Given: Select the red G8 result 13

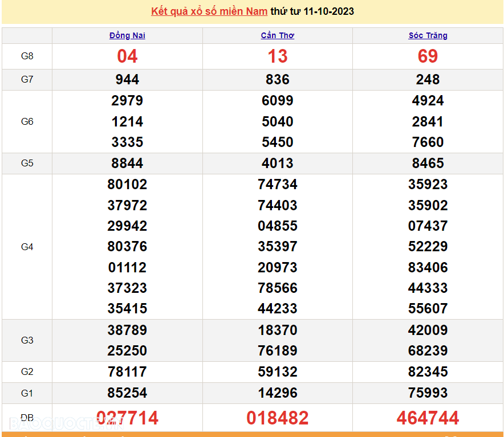Looking at the screenshot, I should pyautogui.click(x=278, y=56).
